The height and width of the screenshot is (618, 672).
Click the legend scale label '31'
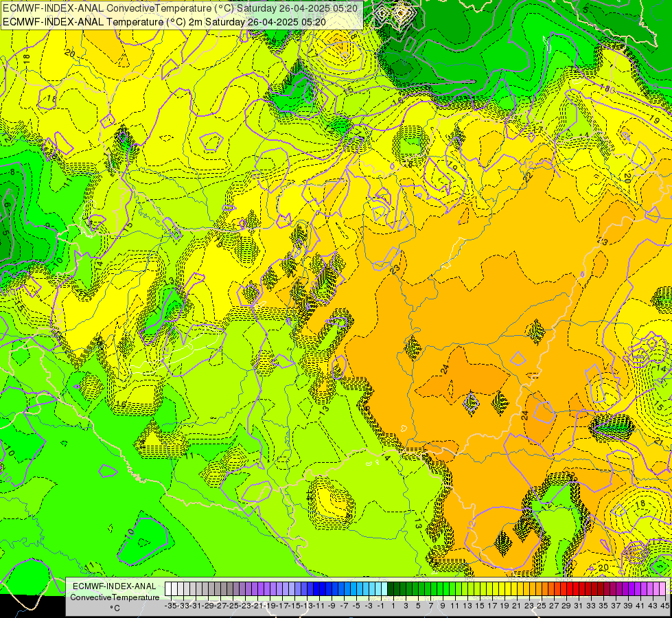(579, 606)
